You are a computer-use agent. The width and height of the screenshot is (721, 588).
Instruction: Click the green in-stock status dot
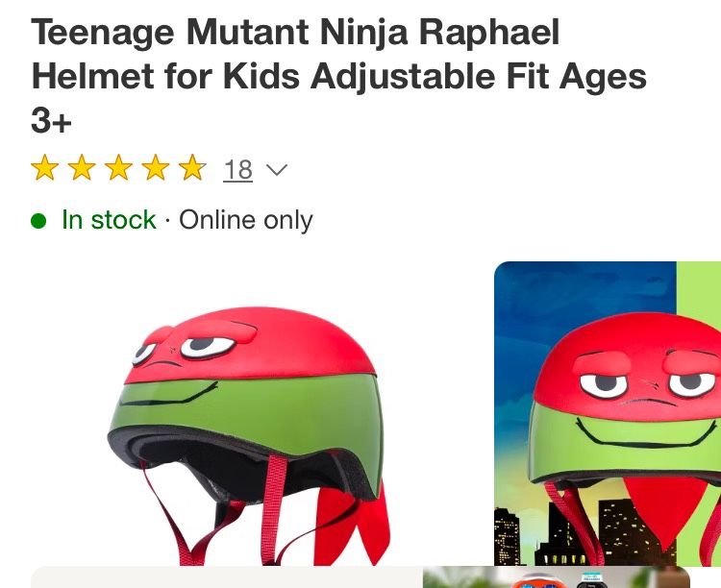pos(39,221)
